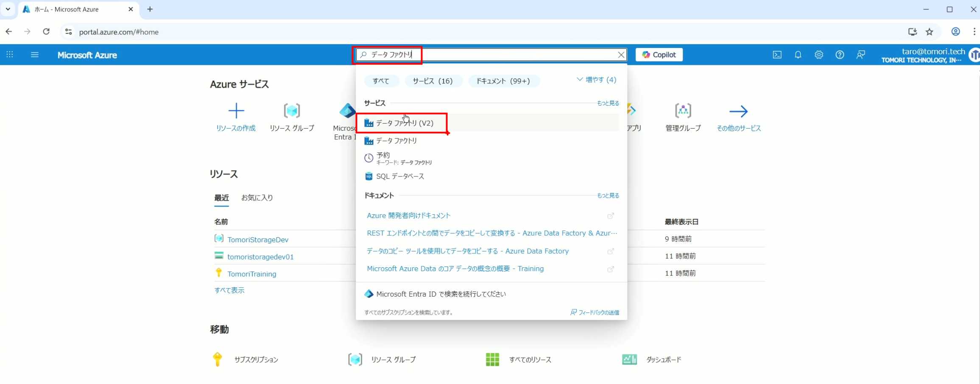The height and width of the screenshot is (384, 980).
Task: Open the Azure portal hamburger menu
Action: [35, 55]
